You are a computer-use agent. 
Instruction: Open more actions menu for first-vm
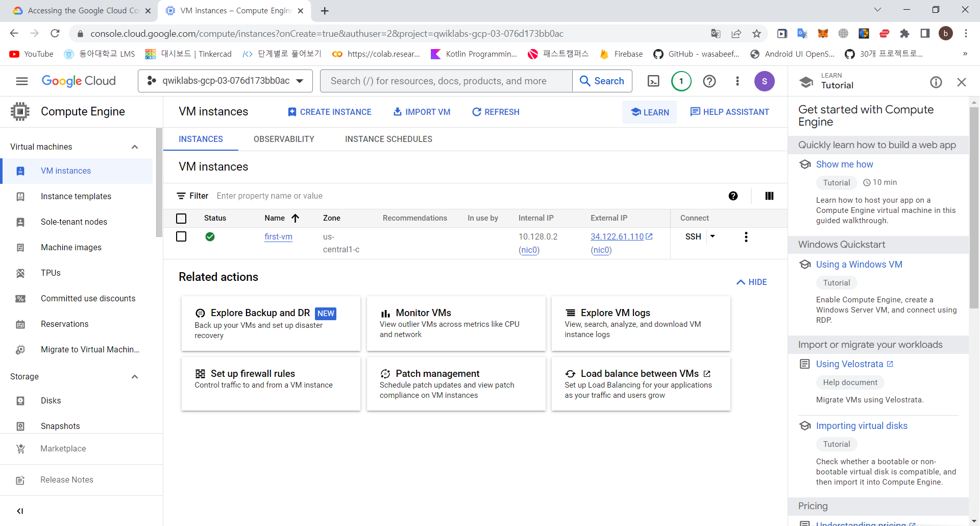[746, 237]
